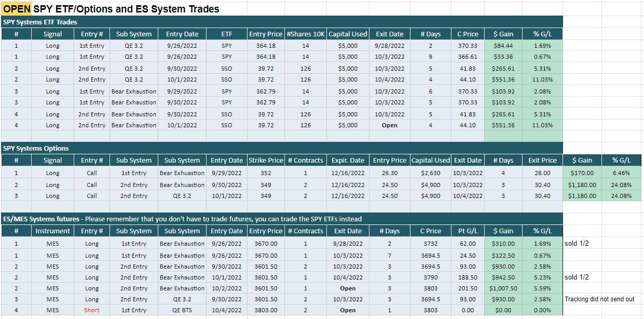Select the 'Expir. Date' column header
Screen dimensions: 644x319
click(348, 160)
